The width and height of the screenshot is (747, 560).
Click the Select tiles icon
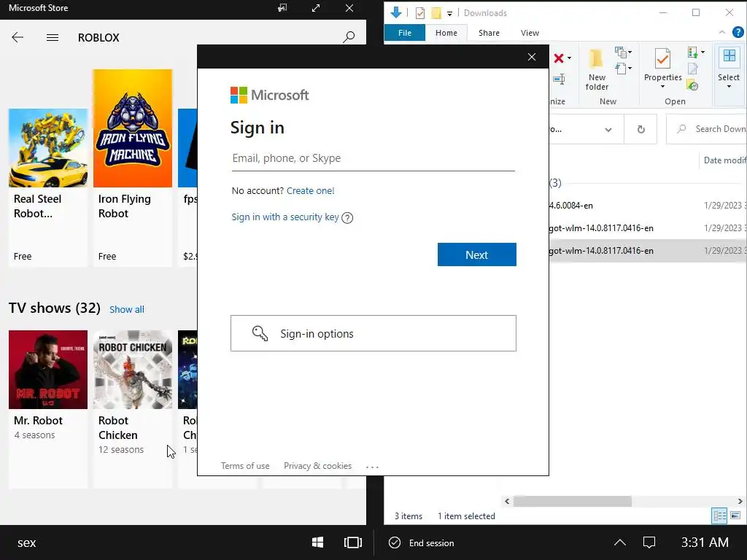pos(729,55)
